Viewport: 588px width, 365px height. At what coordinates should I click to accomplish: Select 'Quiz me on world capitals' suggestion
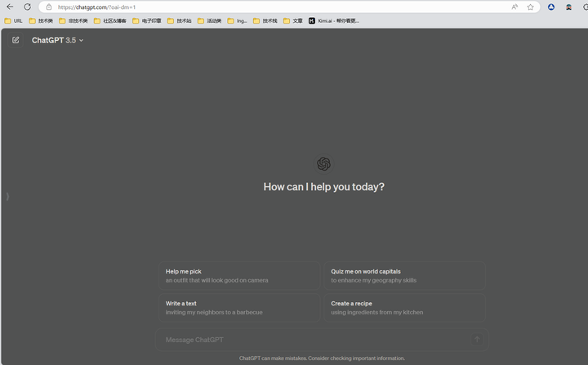point(404,276)
